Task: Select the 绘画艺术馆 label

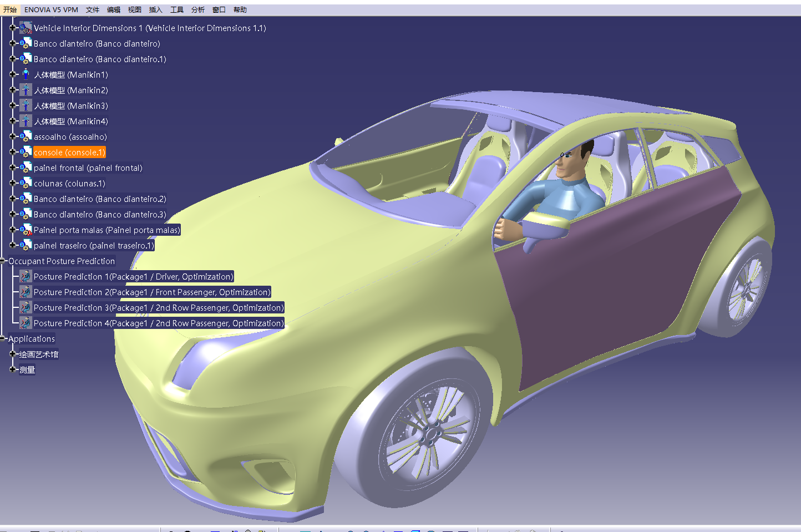Action: point(39,354)
